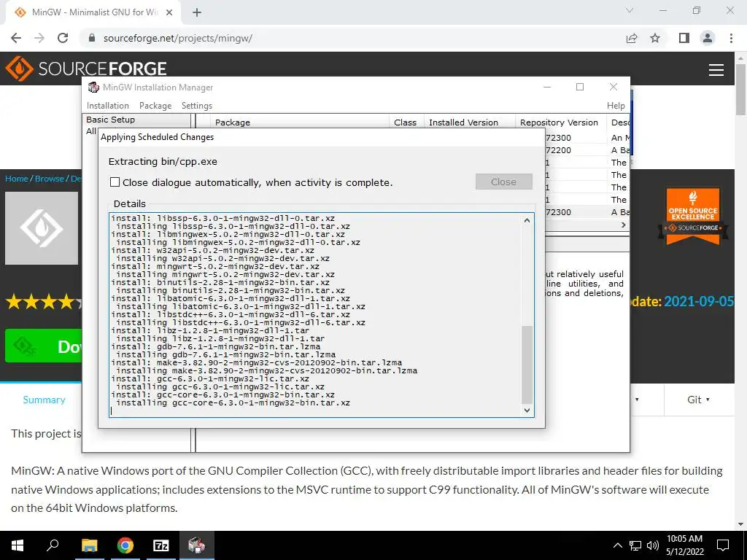747x560 pixels.
Task: Click the taskbar clock
Action: [684, 545]
